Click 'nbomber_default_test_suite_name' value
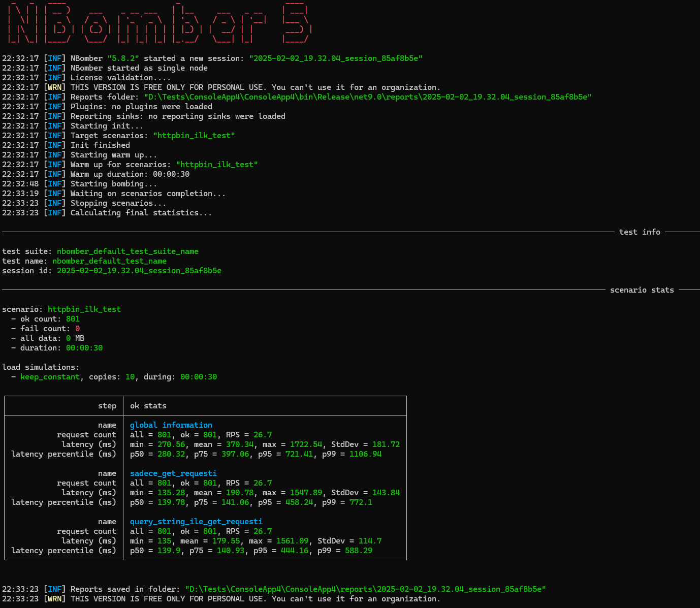 128,251
